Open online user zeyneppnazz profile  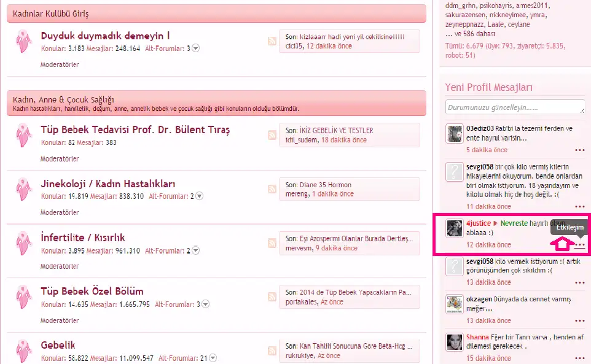point(464,25)
